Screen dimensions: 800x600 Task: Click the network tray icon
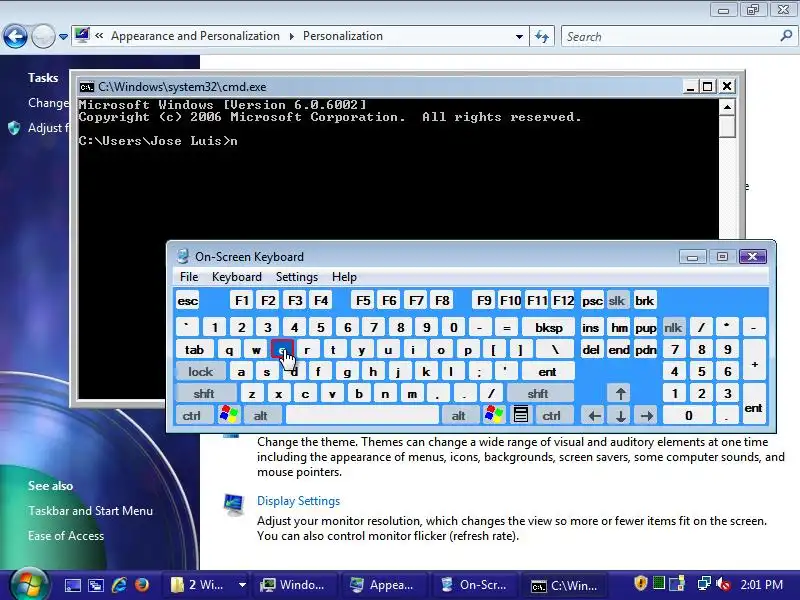[704, 583]
